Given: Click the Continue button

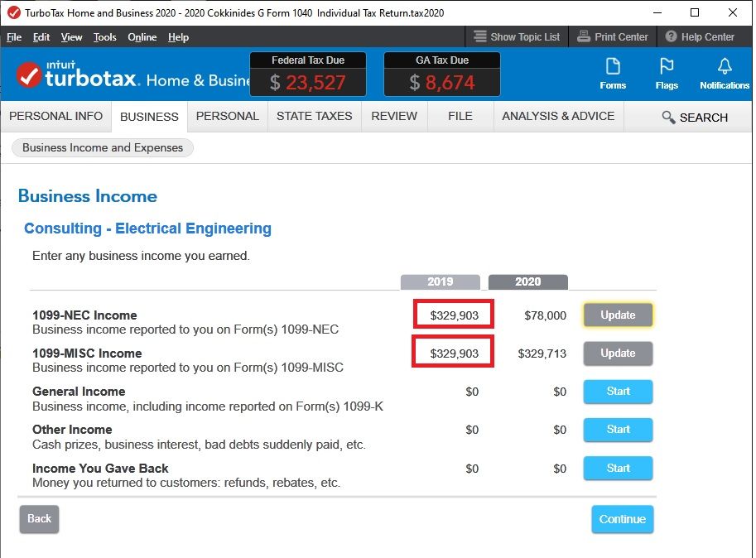Looking at the screenshot, I should coord(623,519).
